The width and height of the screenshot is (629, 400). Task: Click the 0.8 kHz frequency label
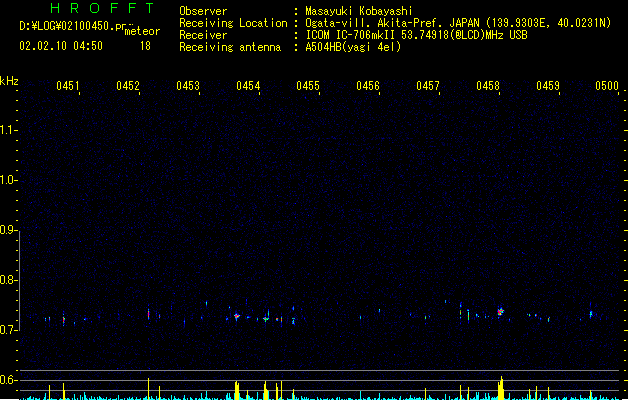click(x=7, y=280)
